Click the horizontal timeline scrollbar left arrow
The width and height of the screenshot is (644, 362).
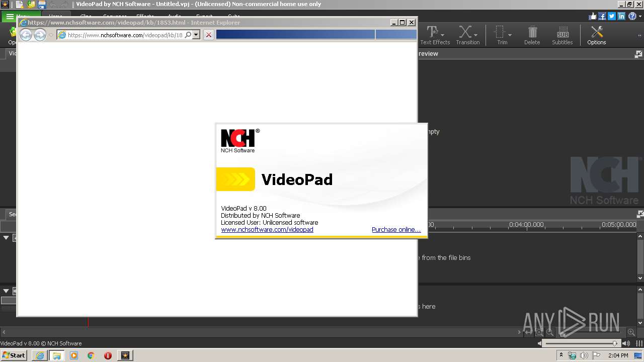[4, 332]
